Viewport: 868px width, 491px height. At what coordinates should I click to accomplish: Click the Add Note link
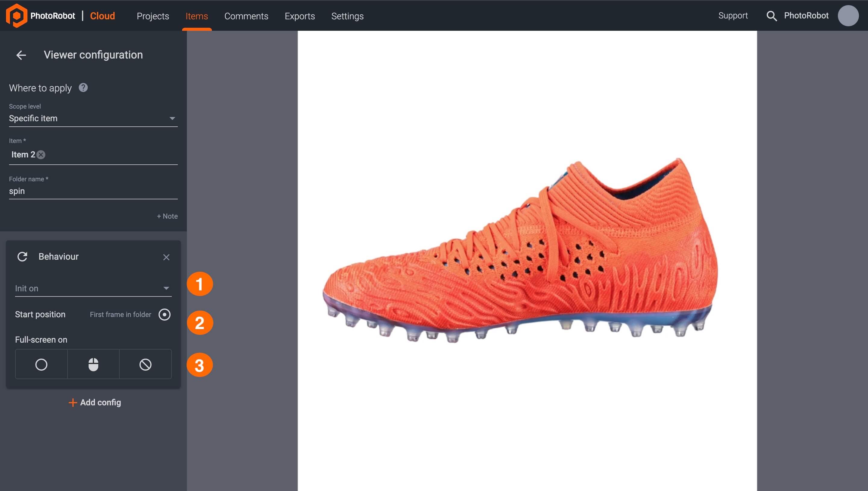(167, 216)
